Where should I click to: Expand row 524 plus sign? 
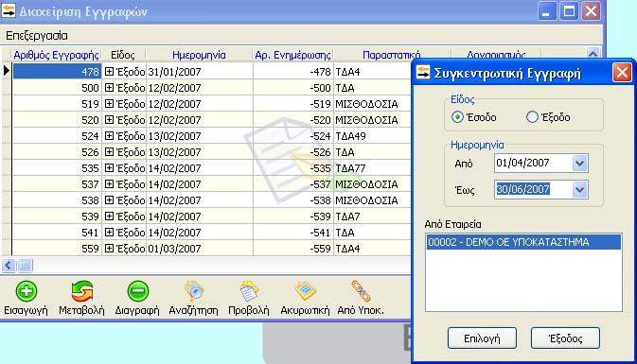point(109,136)
